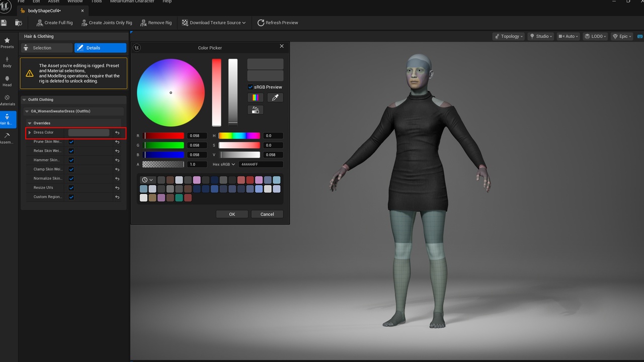644x362 pixels.
Task: Open the Epic quality dropdown
Action: click(622, 36)
